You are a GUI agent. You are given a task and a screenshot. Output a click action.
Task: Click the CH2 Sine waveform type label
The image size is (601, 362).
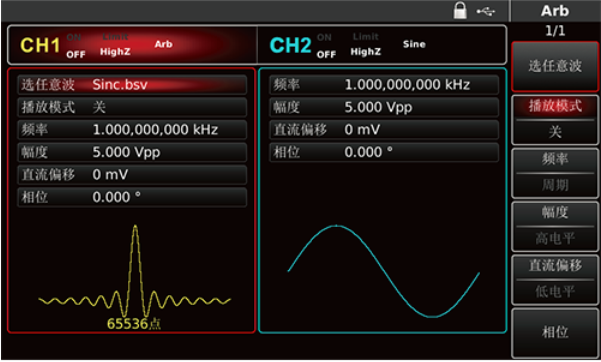(x=414, y=44)
